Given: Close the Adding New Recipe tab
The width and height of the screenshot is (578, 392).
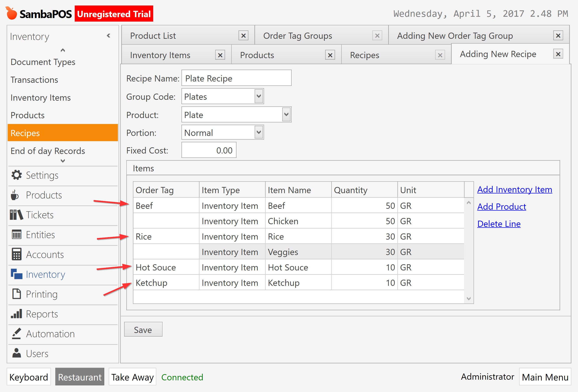Looking at the screenshot, I should click(558, 54).
